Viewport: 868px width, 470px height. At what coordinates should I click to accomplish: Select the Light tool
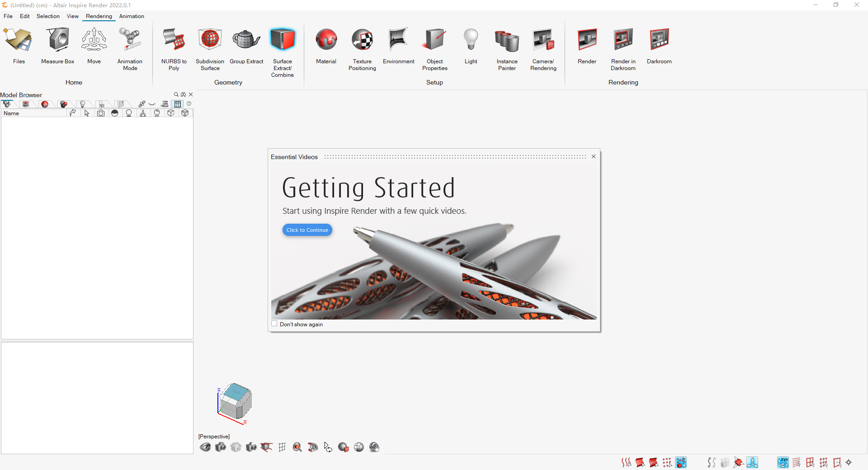(x=471, y=45)
